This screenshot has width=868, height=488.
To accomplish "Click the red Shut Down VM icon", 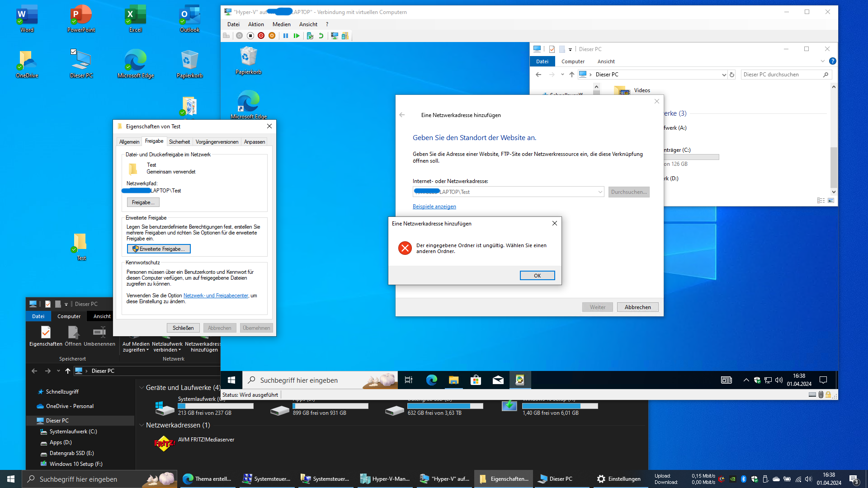I will [x=261, y=36].
